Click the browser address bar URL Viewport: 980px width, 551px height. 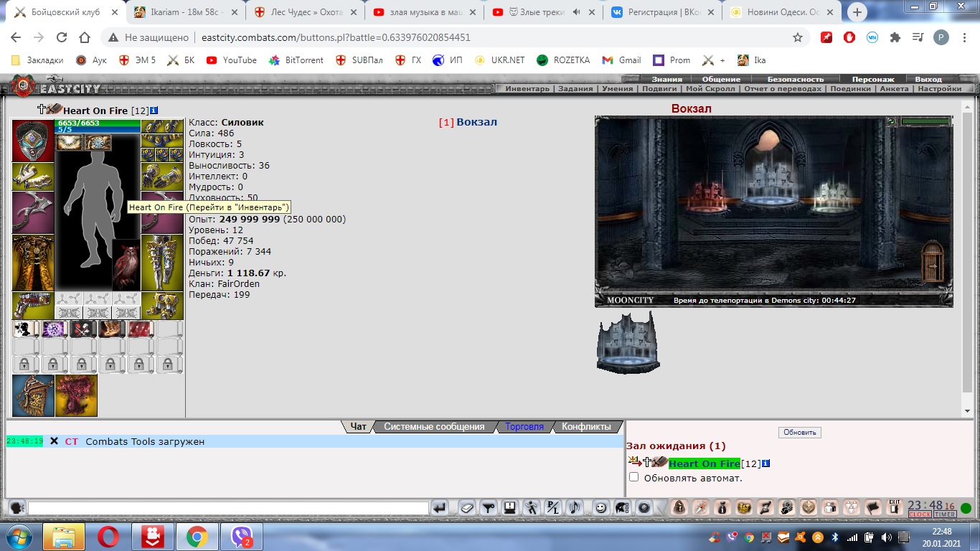(336, 37)
